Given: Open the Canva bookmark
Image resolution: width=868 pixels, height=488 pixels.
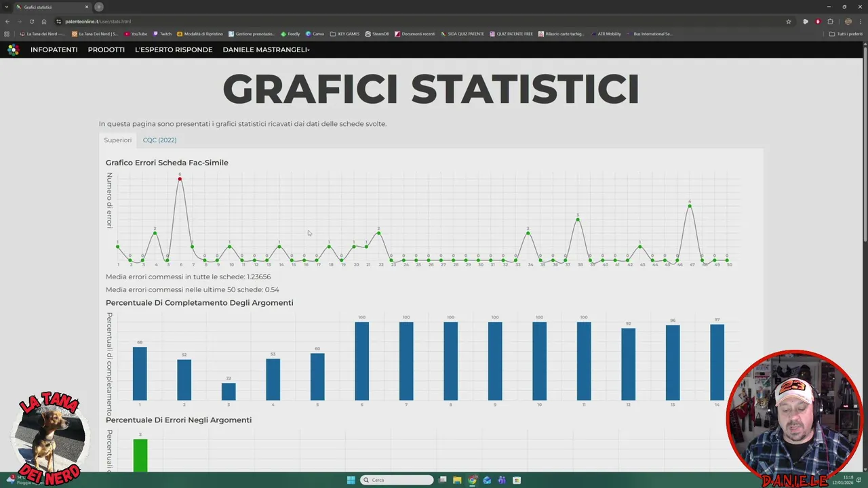Looking at the screenshot, I should (315, 34).
